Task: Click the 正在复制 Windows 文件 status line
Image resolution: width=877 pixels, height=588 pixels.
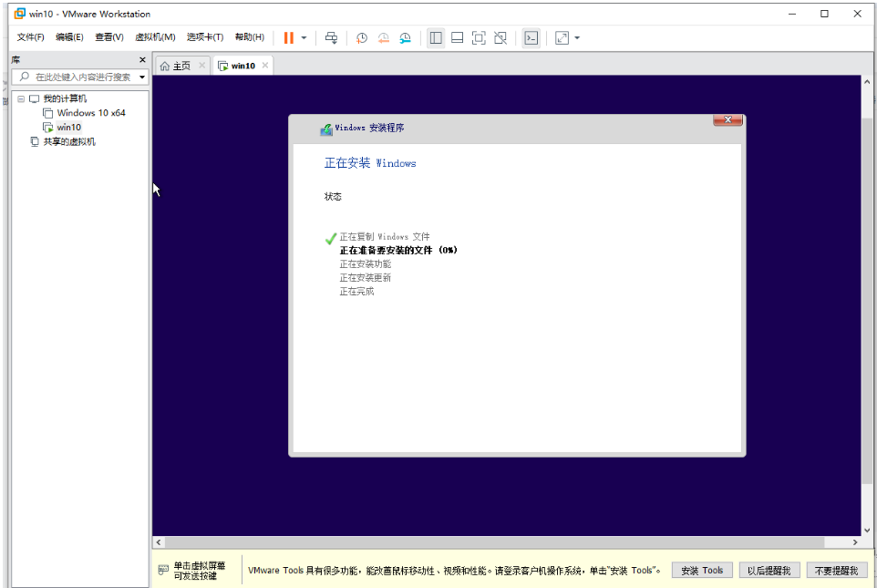Action: pos(384,237)
